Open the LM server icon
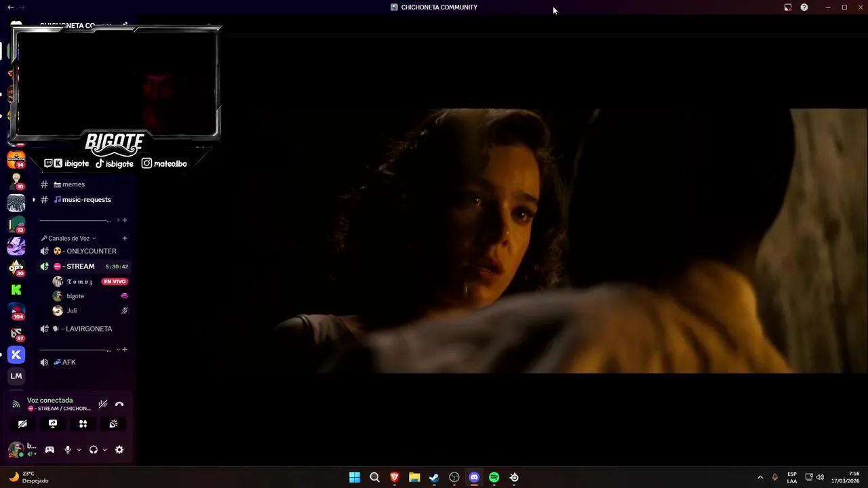Viewport: 868px width, 488px height. point(16,376)
